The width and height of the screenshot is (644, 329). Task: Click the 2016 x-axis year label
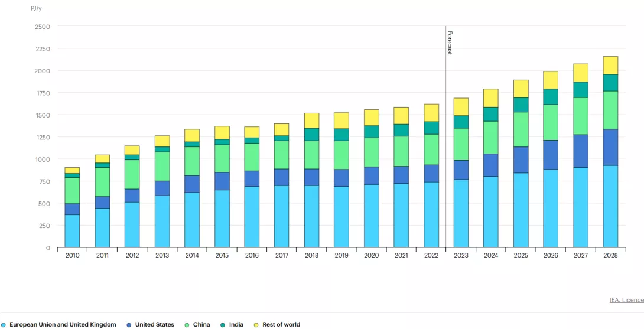[x=252, y=256]
